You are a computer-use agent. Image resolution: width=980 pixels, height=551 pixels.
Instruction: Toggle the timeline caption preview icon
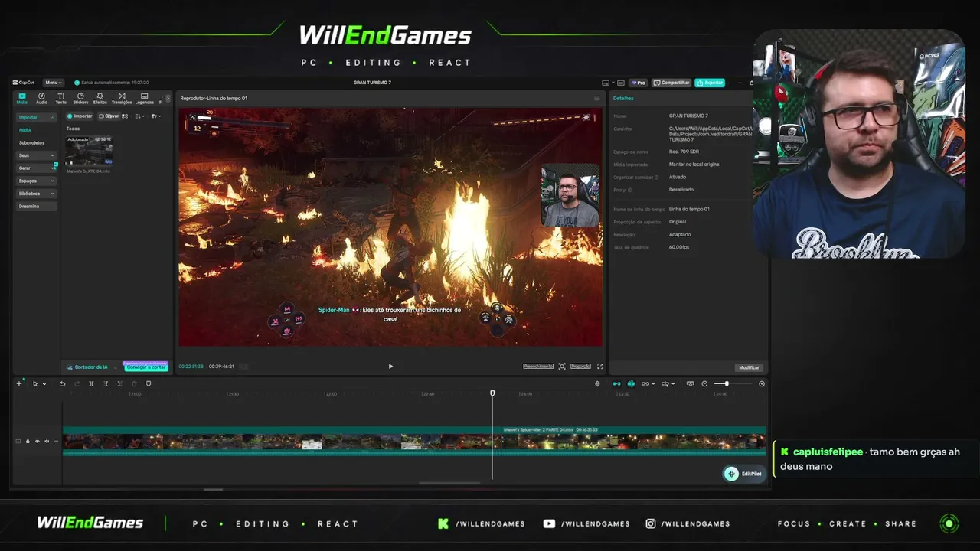click(690, 383)
